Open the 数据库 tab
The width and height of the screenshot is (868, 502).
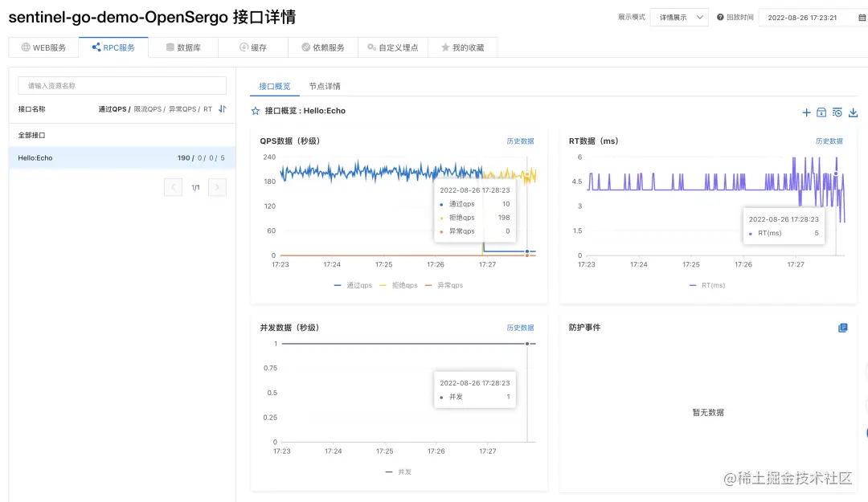click(x=183, y=47)
